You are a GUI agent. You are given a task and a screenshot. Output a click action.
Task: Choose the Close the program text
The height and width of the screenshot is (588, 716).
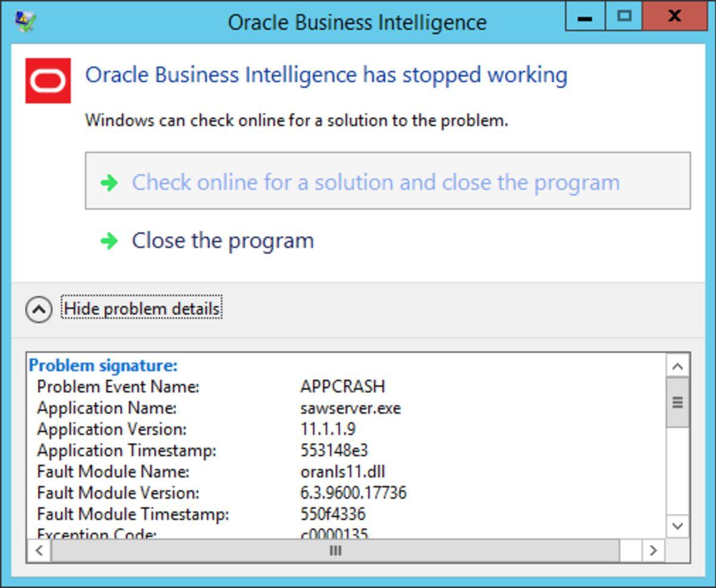click(x=223, y=241)
